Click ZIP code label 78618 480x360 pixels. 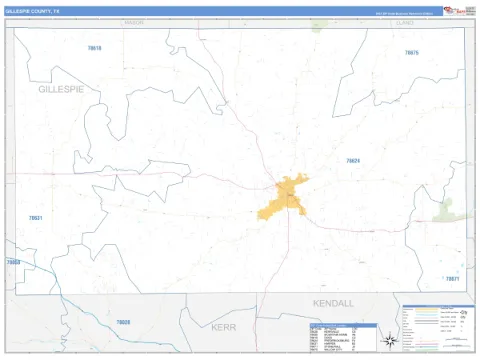94,48
